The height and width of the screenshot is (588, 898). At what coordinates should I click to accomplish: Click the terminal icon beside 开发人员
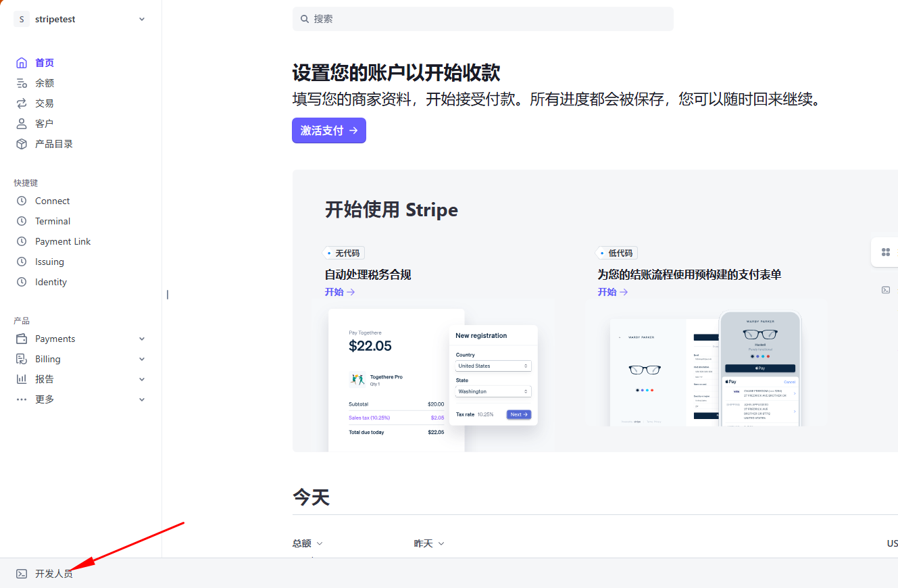pyautogui.click(x=22, y=574)
